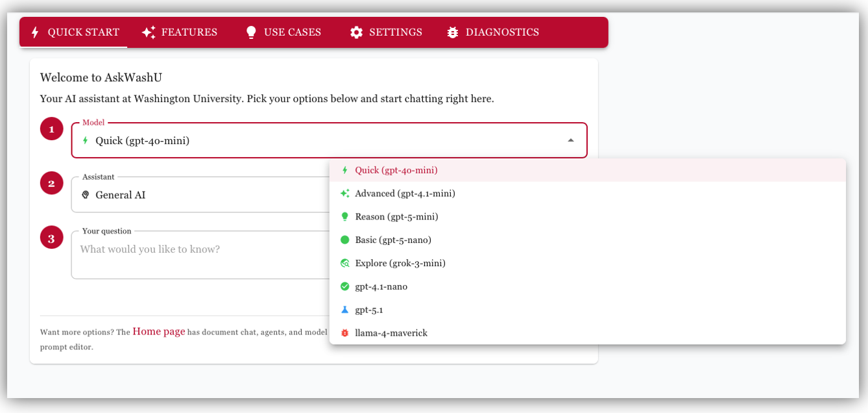Open the Diagnostics tab
This screenshot has width=868, height=413.
click(501, 32)
